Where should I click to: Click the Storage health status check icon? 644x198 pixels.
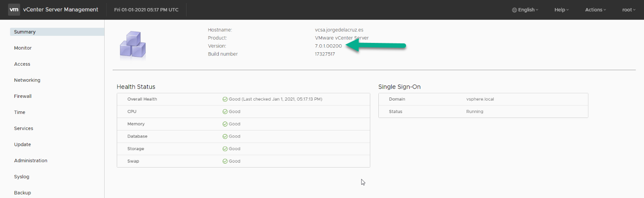pos(225,149)
